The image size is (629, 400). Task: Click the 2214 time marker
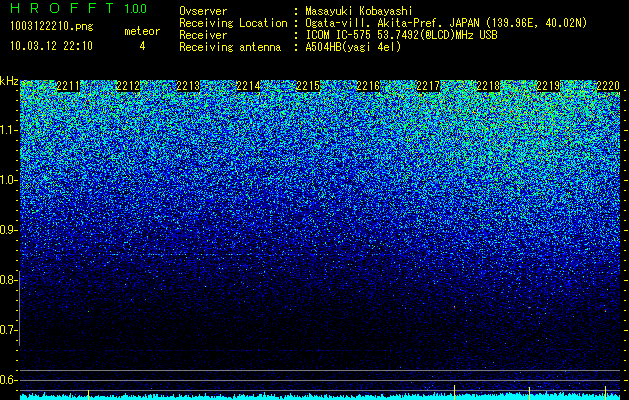point(248,86)
